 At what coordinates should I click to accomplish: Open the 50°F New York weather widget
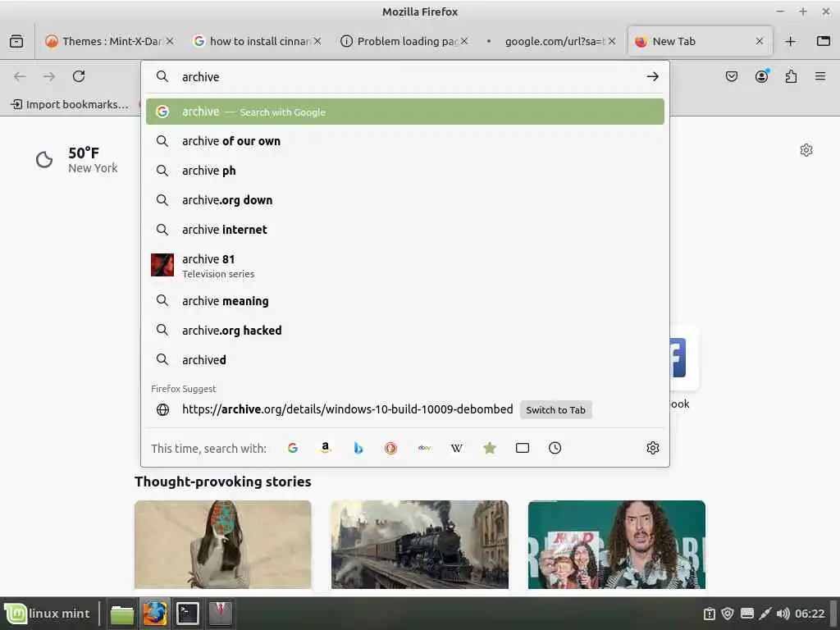point(76,160)
